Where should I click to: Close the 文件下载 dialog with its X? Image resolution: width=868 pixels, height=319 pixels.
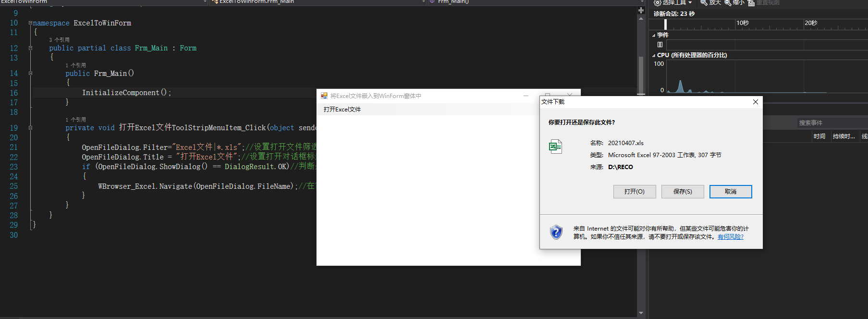click(x=756, y=102)
